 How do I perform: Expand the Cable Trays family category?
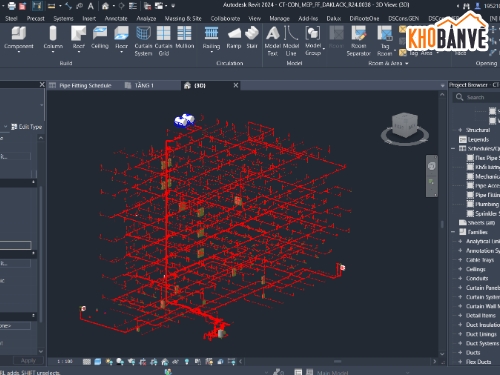click(460, 260)
